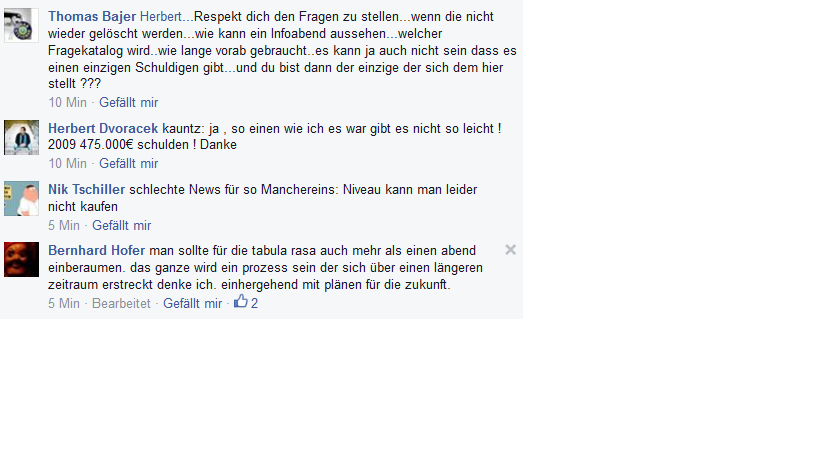Open Thomas Bajer's profile picture

[x=21, y=25]
